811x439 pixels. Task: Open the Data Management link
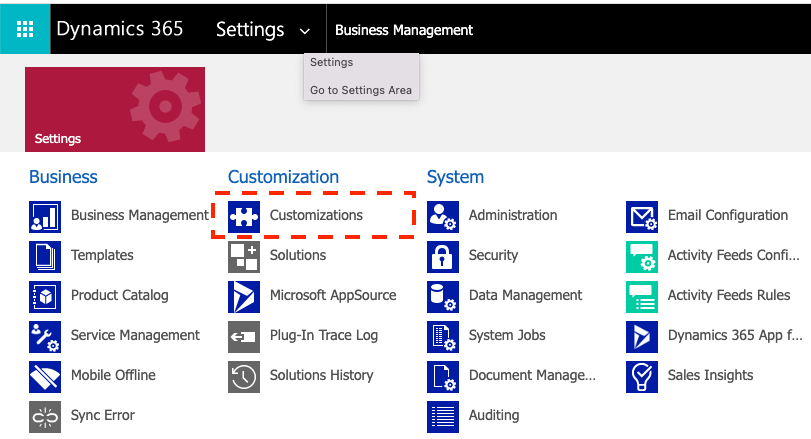click(525, 295)
